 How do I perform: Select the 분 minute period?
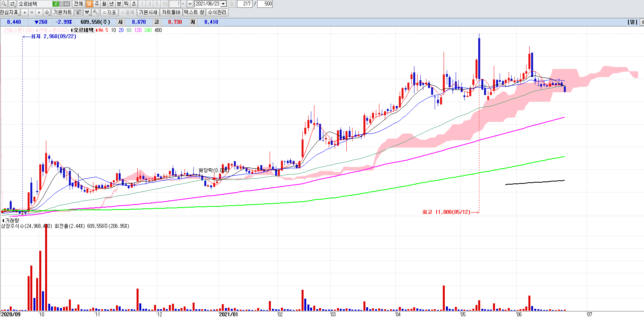119,4
